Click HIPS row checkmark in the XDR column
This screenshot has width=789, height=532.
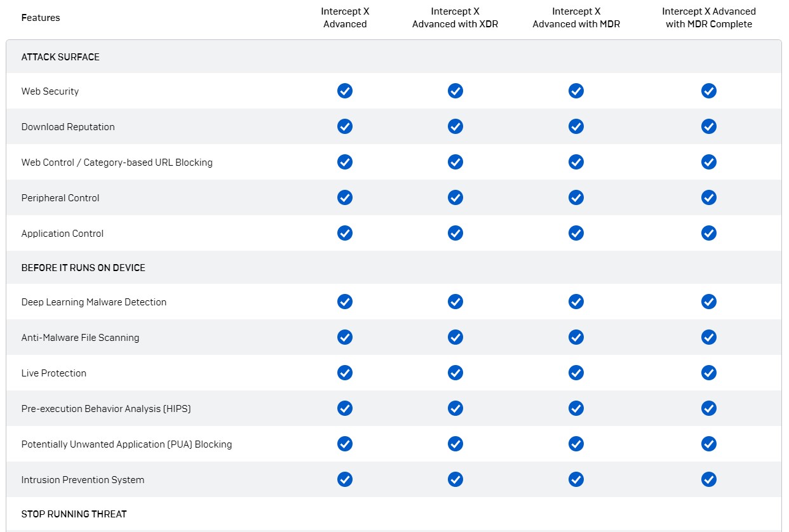pos(455,408)
